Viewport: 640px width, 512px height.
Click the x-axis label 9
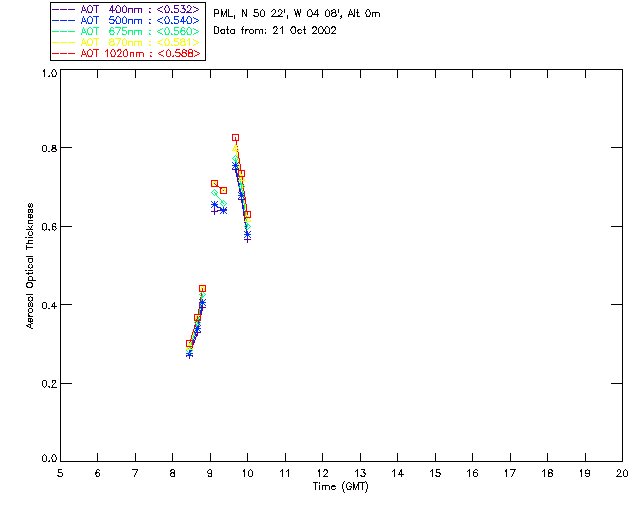tap(210, 473)
